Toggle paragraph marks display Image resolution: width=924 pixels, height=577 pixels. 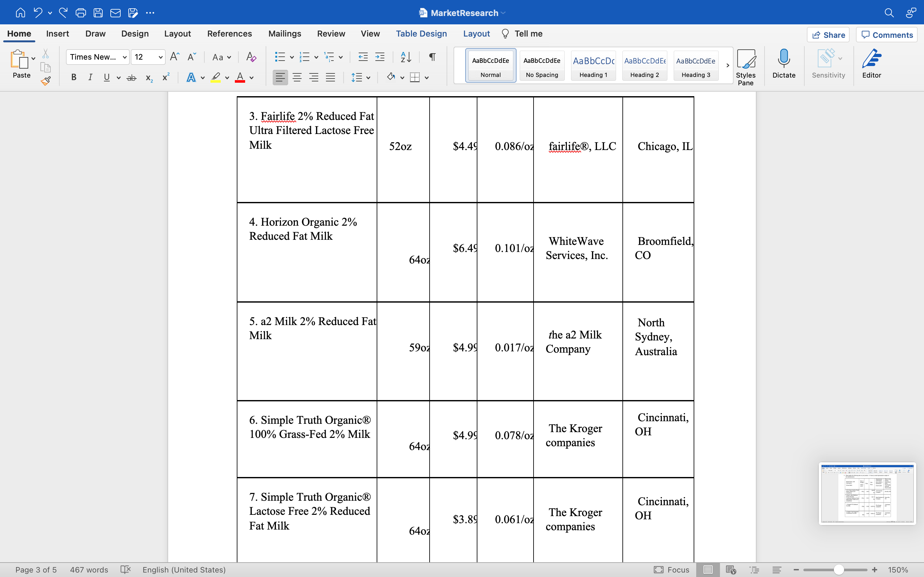(432, 57)
